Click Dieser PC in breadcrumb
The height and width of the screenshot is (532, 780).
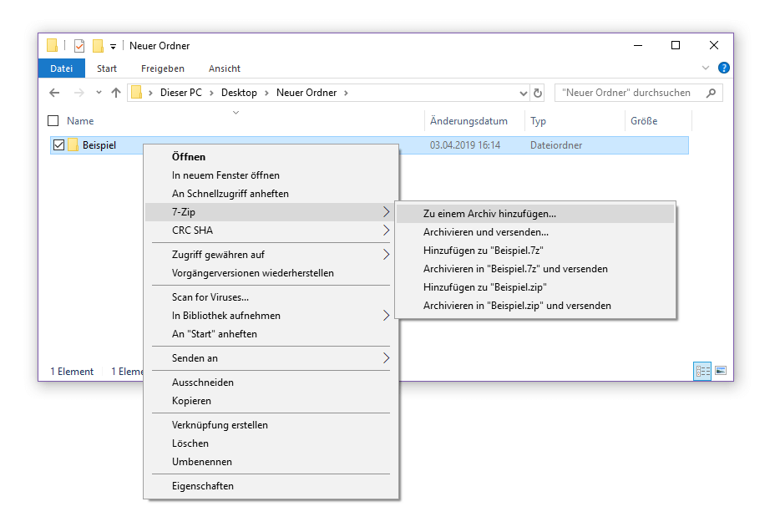point(181,93)
